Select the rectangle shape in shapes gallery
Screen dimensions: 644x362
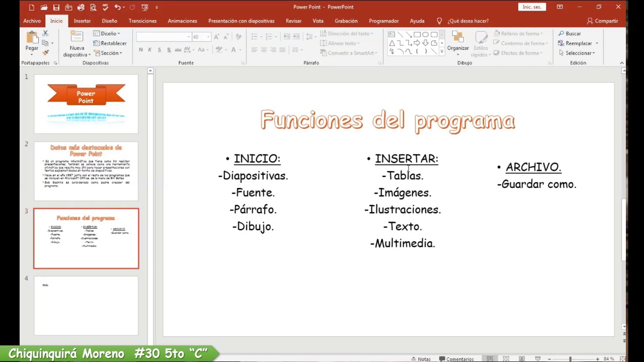point(417,34)
